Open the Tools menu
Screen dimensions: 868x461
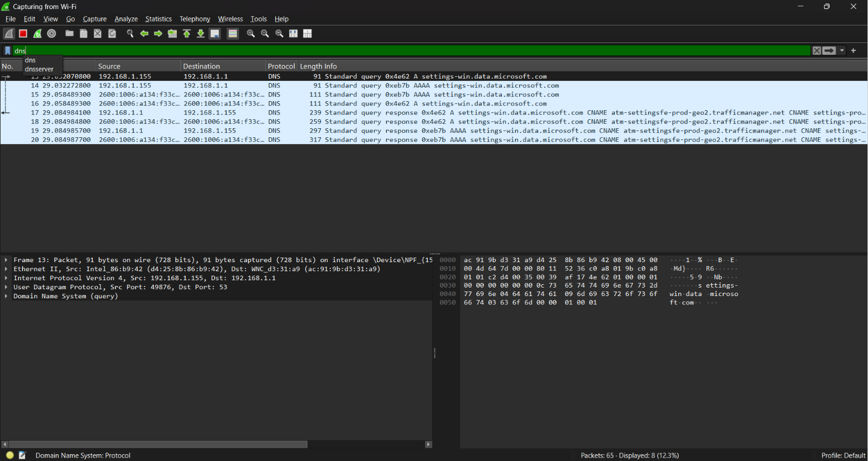click(x=258, y=19)
